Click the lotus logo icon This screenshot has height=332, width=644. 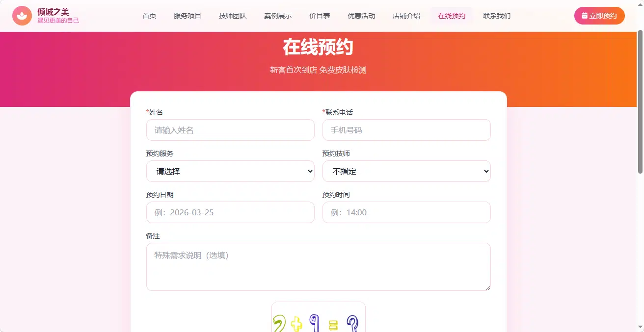(x=22, y=16)
